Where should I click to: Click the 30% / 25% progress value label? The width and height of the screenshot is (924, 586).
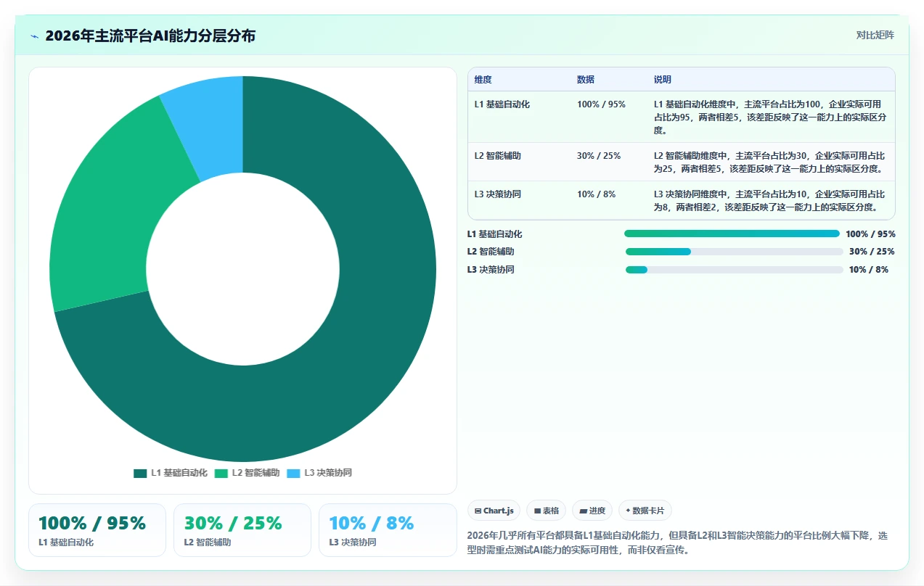point(872,252)
